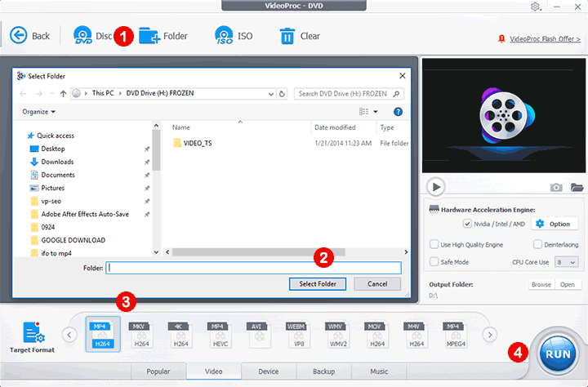Viewport: 588px width, 387px height.
Task: Open Quick access in tree
Action: point(56,136)
